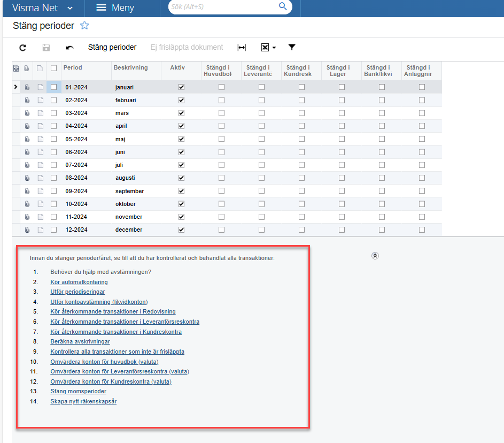The width and height of the screenshot is (504, 443).
Task: Add Stäng perioder page to favorites star
Action: tap(84, 26)
